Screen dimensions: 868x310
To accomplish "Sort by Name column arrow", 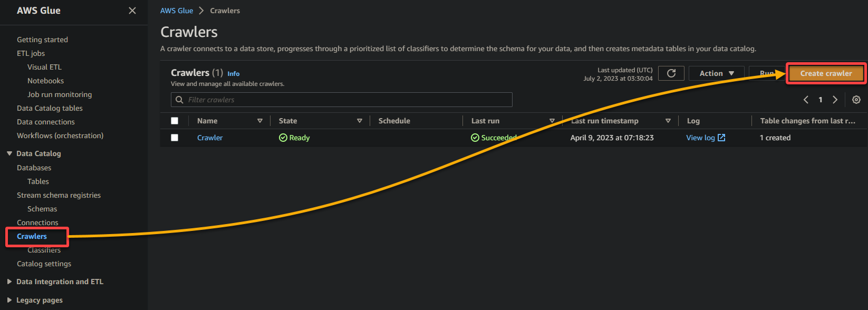I will tap(260, 121).
